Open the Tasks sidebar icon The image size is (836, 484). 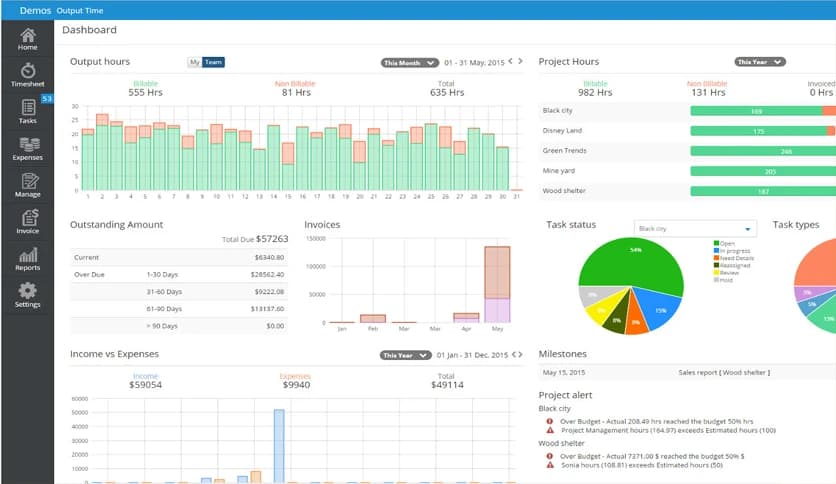pos(27,108)
